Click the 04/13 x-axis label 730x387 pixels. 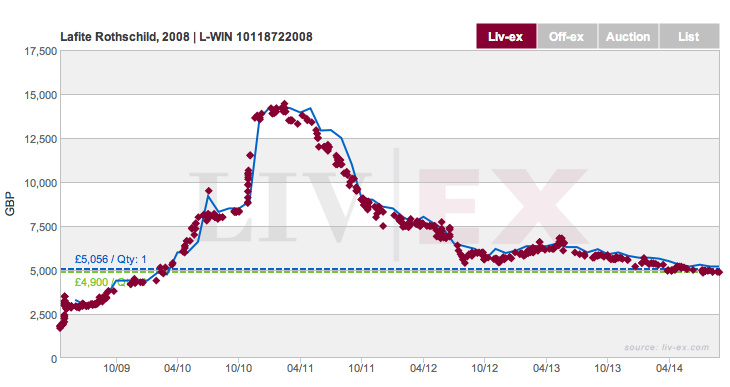[546, 368]
